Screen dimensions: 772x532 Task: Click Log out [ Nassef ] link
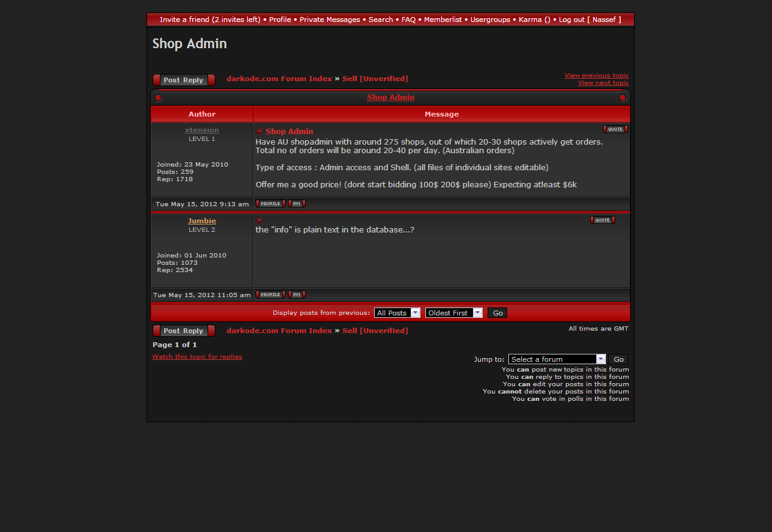tap(590, 20)
